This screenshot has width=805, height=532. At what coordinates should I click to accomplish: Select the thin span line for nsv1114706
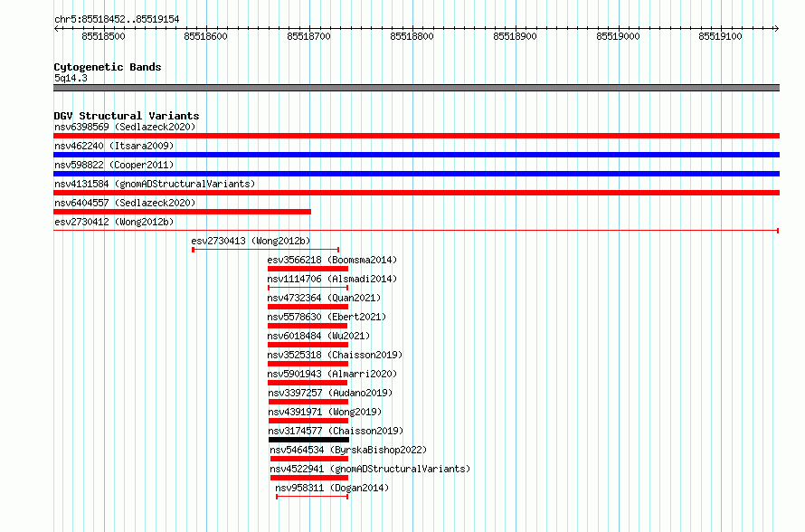point(308,288)
